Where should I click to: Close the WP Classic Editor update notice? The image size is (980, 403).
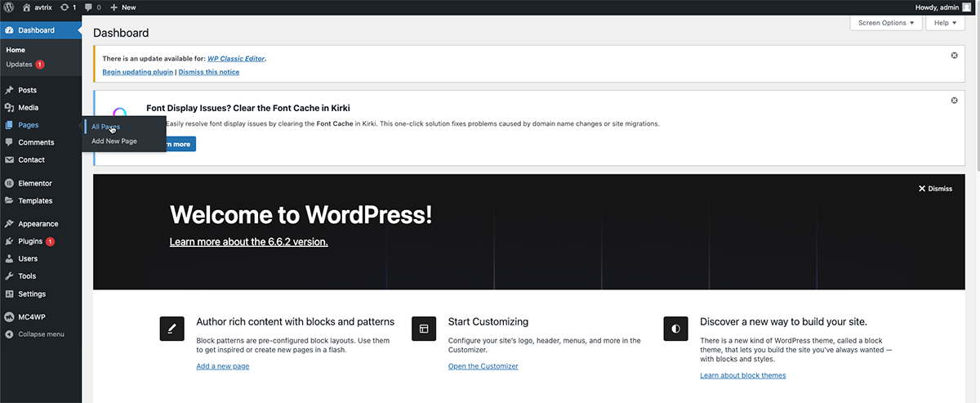point(954,55)
